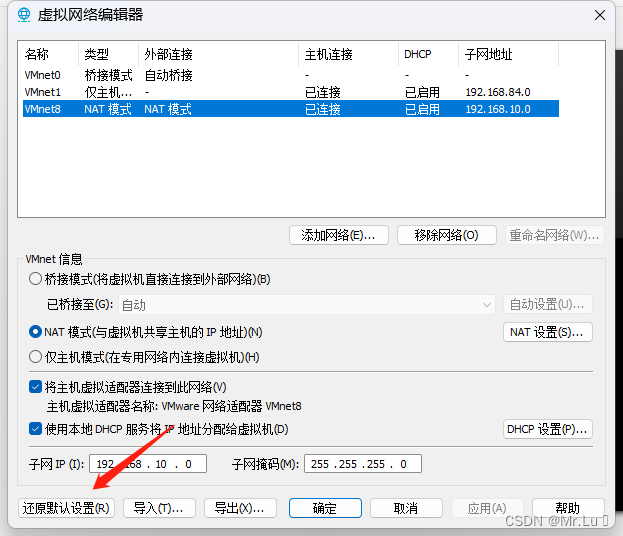Close the Virtual Network Editor window
The width and height of the screenshot is (623, 536).
600,15
